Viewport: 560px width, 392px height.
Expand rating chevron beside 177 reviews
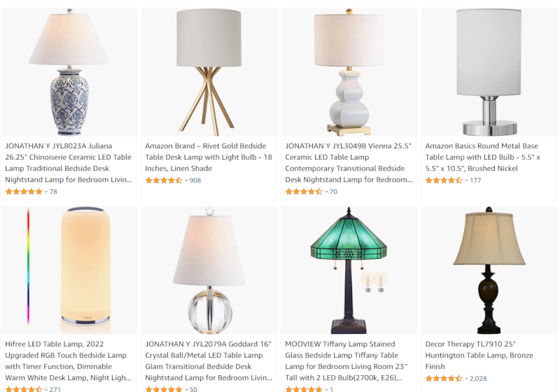[x=466, y=181]
